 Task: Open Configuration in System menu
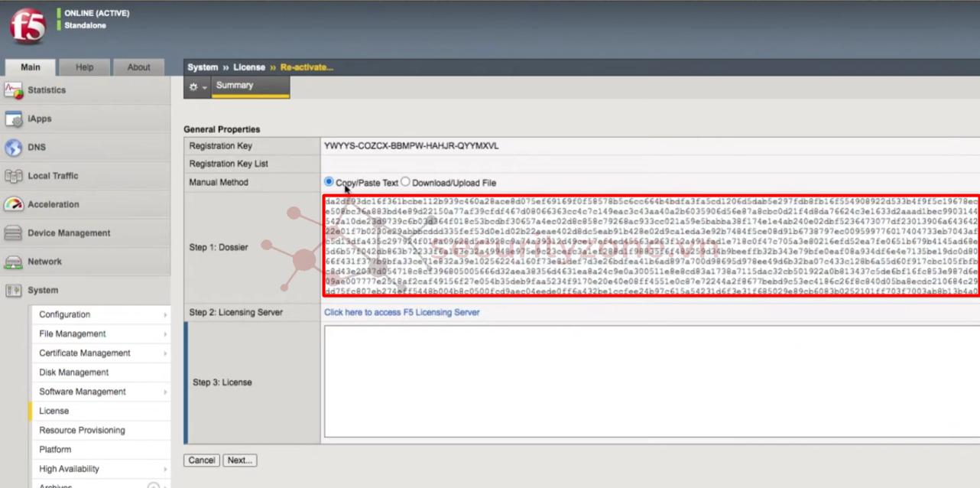pos(64,315)
